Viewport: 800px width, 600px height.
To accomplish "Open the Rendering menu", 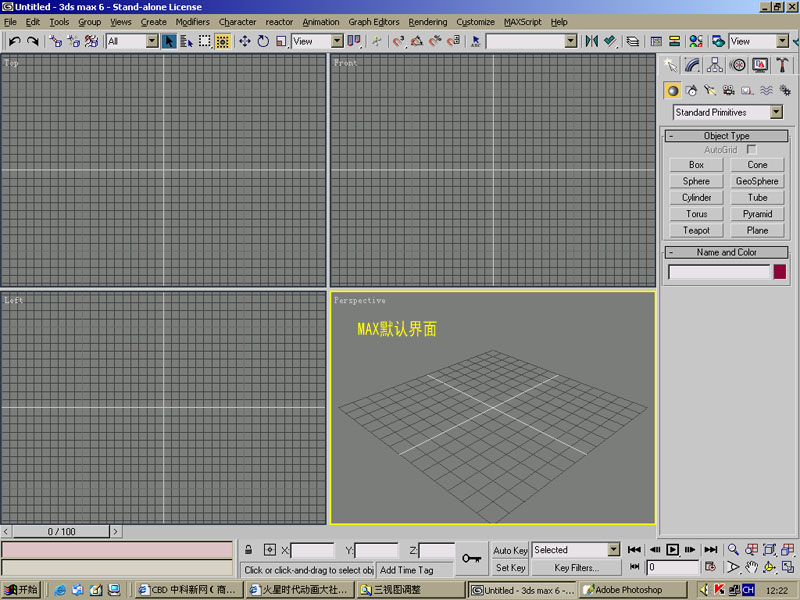I will (x=428, y=22).
